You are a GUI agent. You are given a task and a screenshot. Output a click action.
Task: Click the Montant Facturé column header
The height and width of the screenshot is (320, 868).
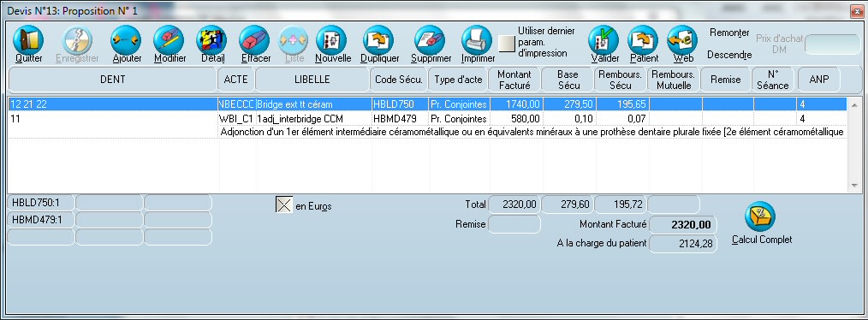click(514, 80)
